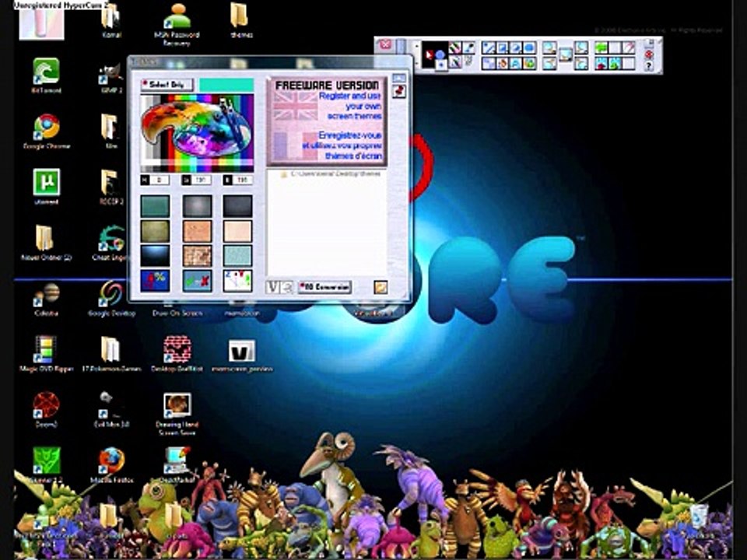The width and height of the screenshot is (747, 560).
Task: Click the S value input field
Action: click(x=201, y=180)
